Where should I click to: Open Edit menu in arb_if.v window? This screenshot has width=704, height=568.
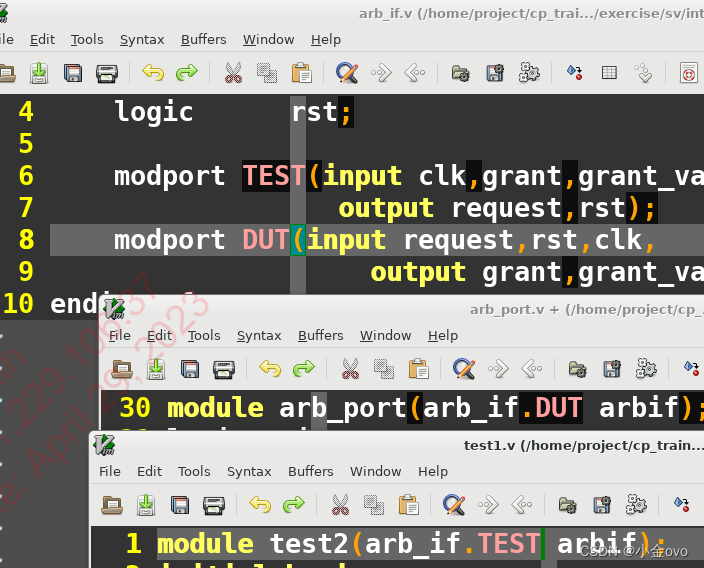pos(42,40)
